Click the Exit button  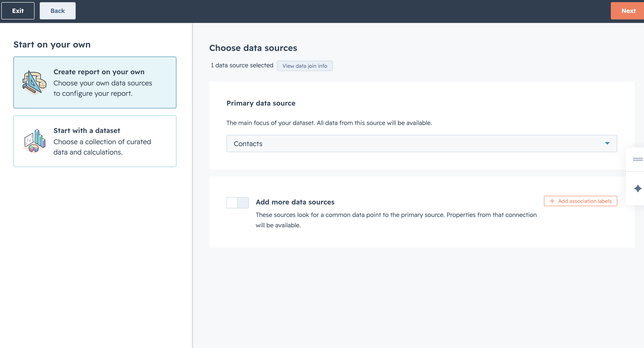pyautogui.click(x=18, y=11)
